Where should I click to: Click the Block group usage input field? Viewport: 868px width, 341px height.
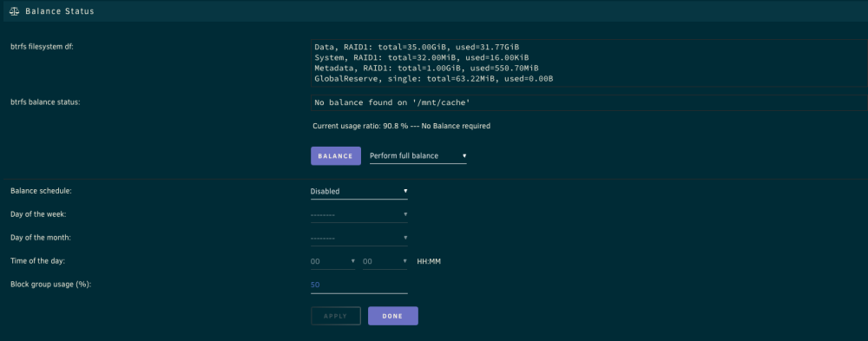[358, 285]
